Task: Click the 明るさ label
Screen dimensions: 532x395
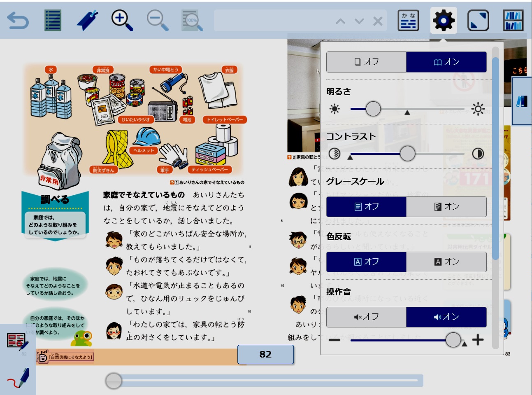Action: coord(339,91)
